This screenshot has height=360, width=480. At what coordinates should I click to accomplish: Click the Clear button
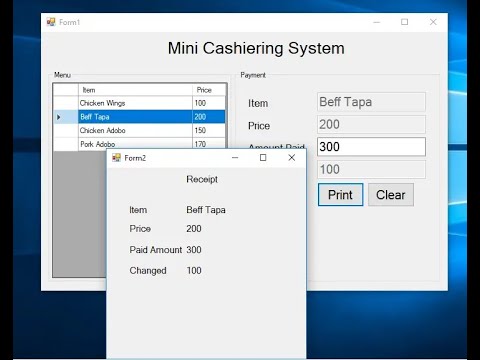[x=391, y=195]
